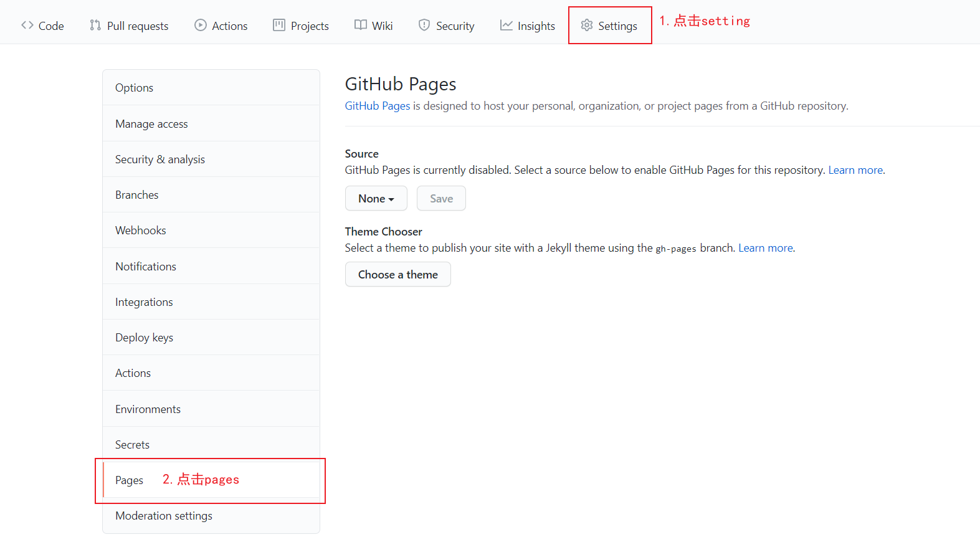Image resolution: width=980 pixels, height=542 pixels.
Task: Open the None source dropdown
Action: [376, 198]
